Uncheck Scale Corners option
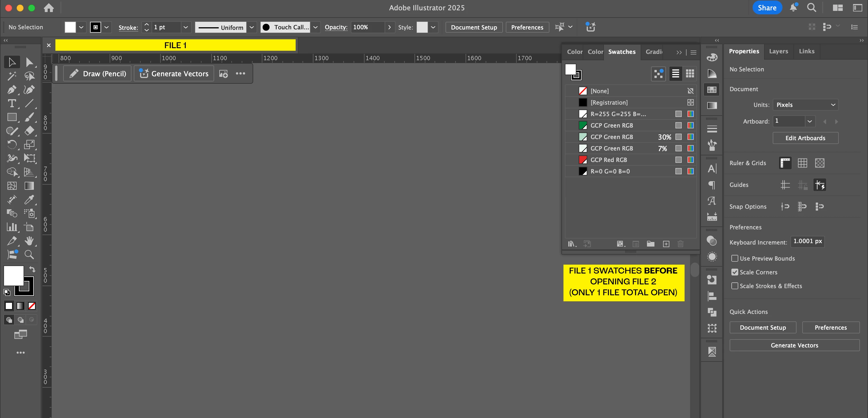 click(x=735, y=272)
